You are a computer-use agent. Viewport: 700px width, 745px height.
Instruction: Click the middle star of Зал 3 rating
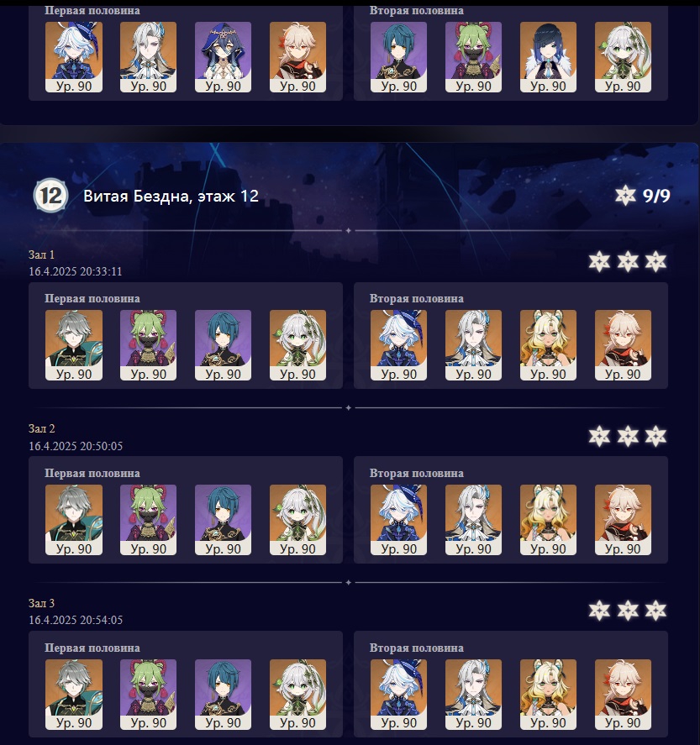point(628,611)
